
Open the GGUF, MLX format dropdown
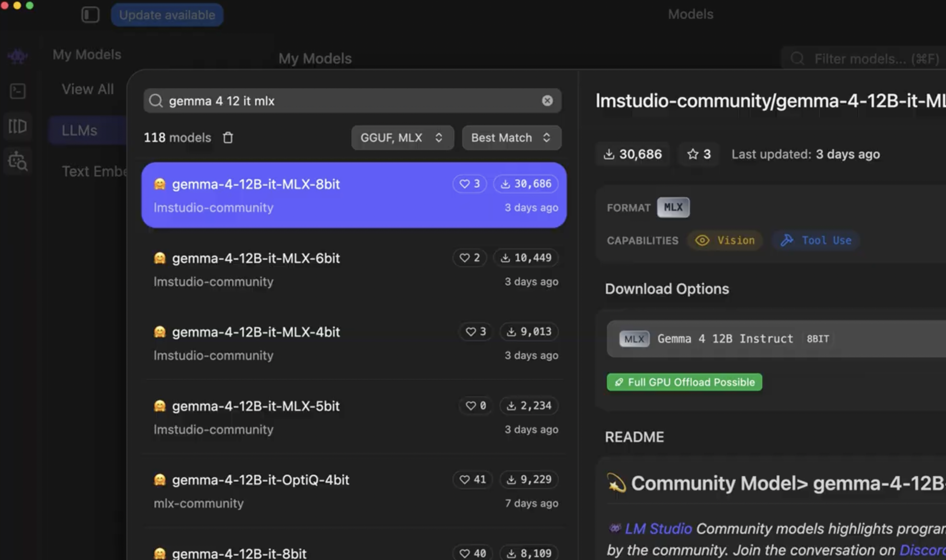click(x=402, y=138)
